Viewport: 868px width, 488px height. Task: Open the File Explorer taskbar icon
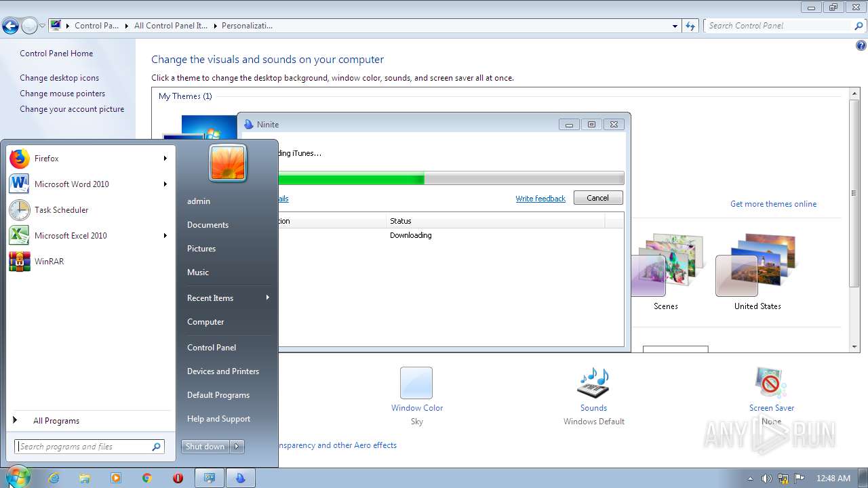[x=85, y=478]
